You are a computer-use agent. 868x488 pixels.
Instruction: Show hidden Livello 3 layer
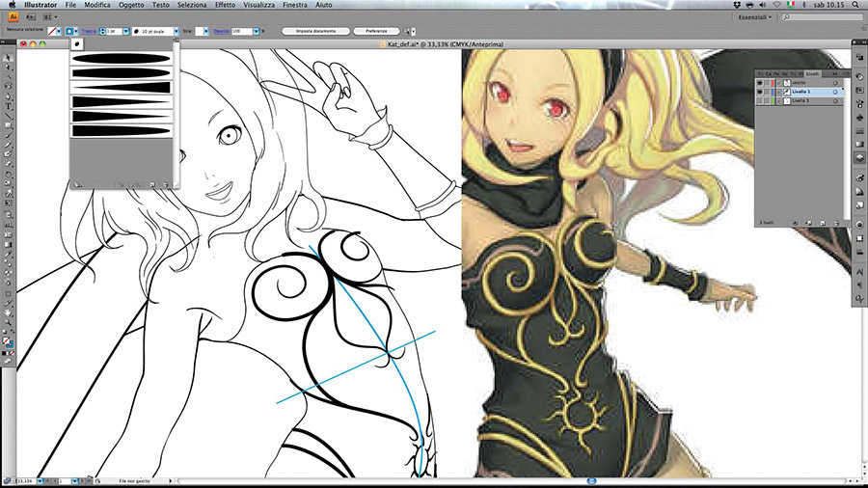[760, 101]
